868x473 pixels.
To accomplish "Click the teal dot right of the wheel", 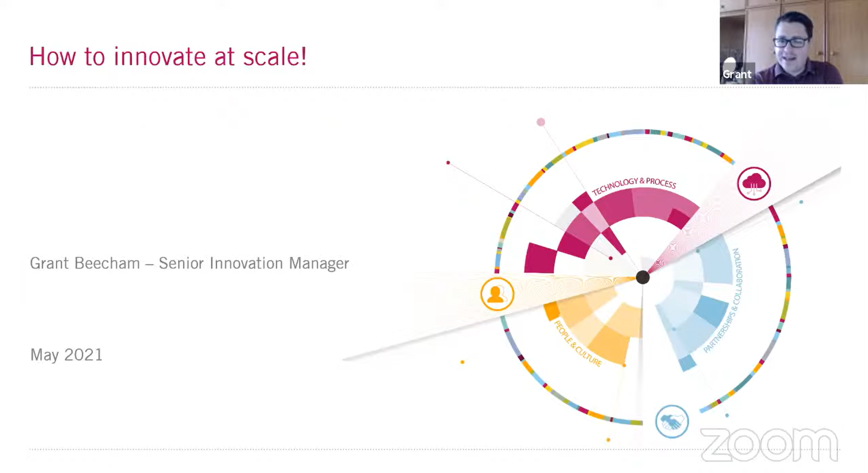I will (x=801, y=202).
